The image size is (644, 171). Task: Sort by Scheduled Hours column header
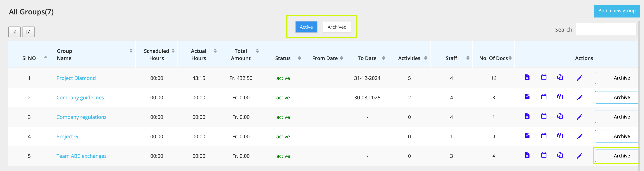[173, 51]
